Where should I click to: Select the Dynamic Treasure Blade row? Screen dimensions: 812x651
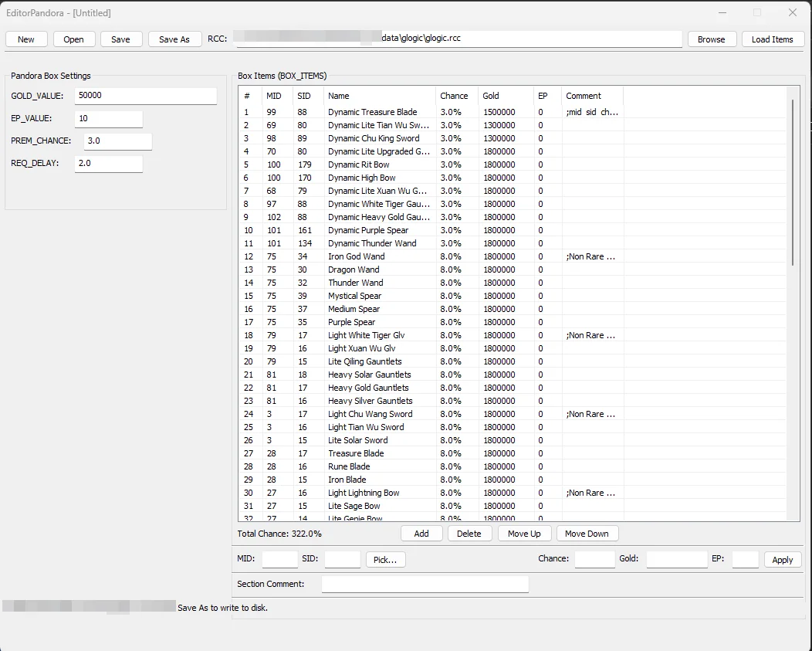click(514, 112)
